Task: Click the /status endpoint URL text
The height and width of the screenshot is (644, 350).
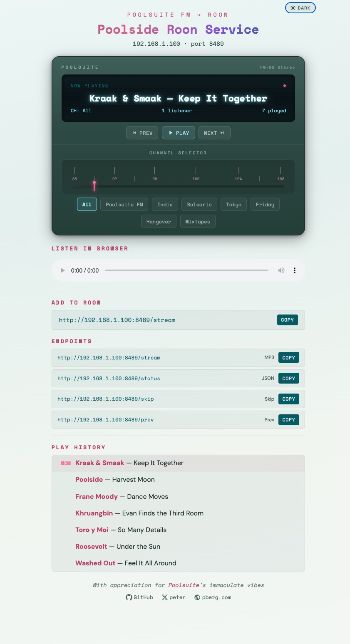Action: click(109, 378)
